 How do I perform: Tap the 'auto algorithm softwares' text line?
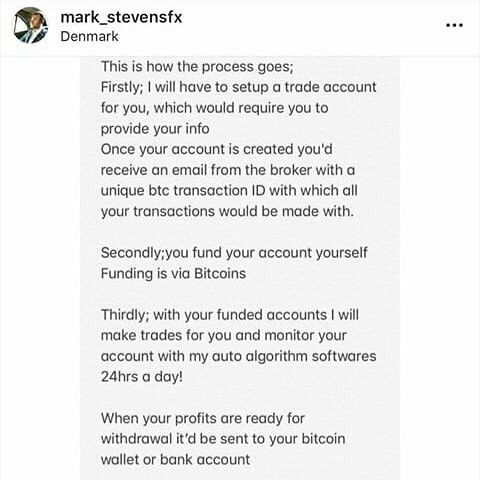coord(239,356)
